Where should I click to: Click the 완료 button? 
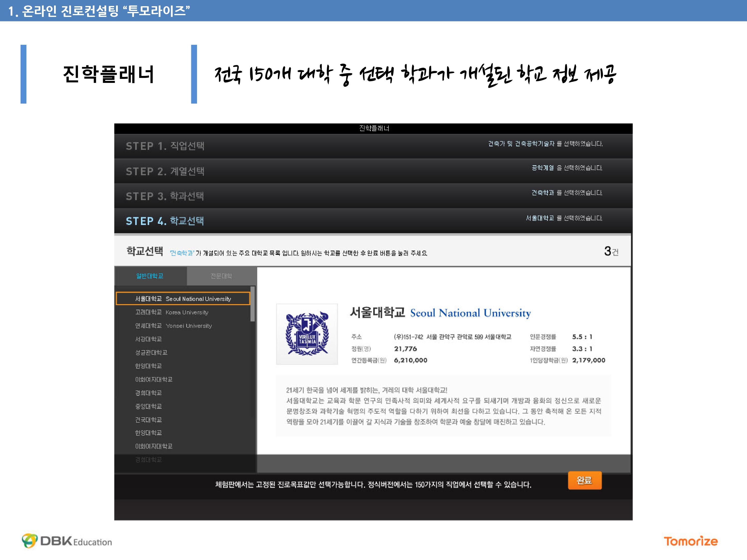585,480
